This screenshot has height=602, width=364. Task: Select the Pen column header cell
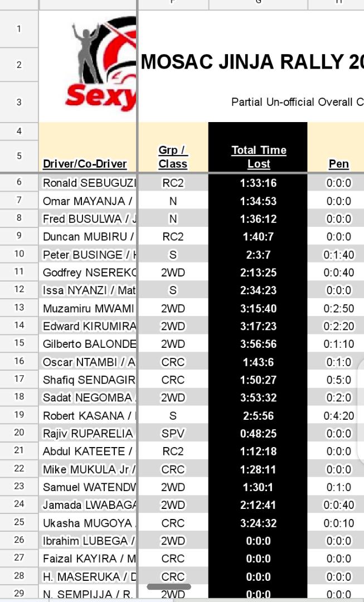coord(338,164)
